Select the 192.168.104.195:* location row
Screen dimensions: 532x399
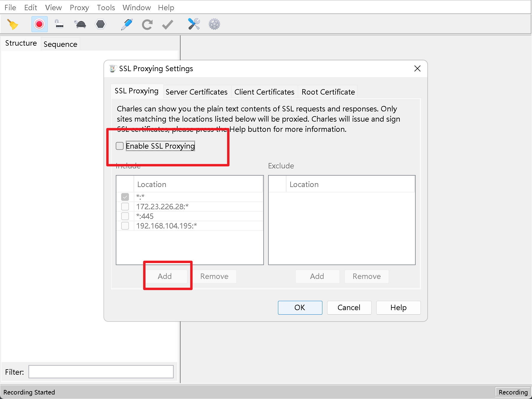[190, 226]
